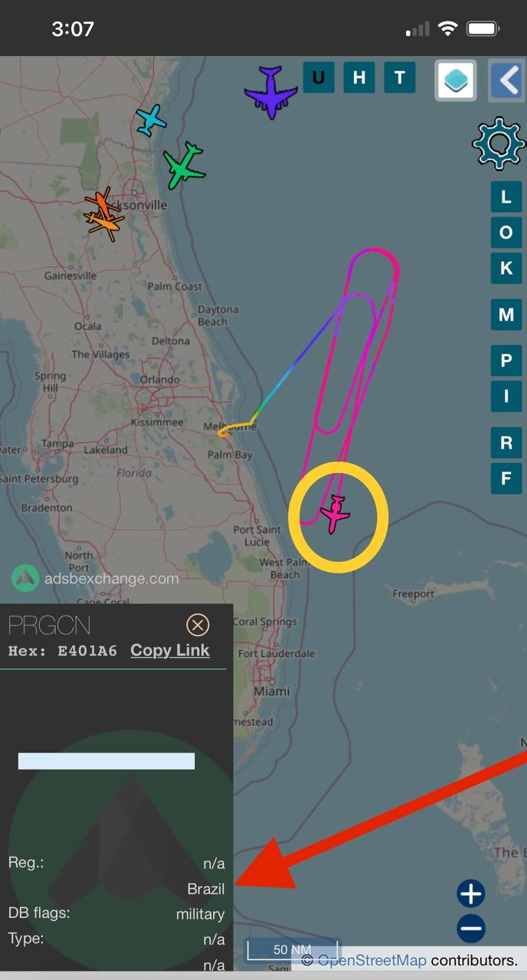Screen dimensions: 527x980
Task: Toggle the U filter button
Action: click(319, 77)
